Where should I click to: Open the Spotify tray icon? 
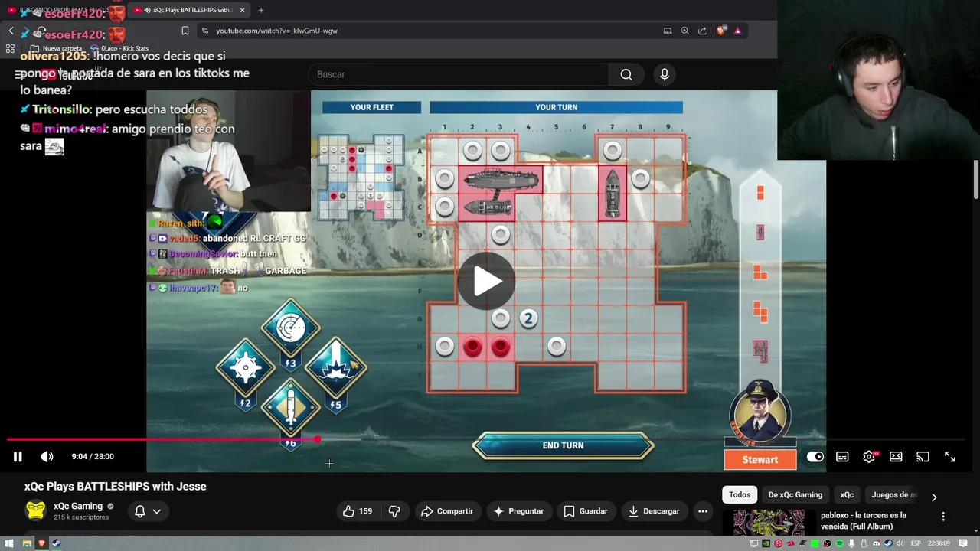click(840, 543)
